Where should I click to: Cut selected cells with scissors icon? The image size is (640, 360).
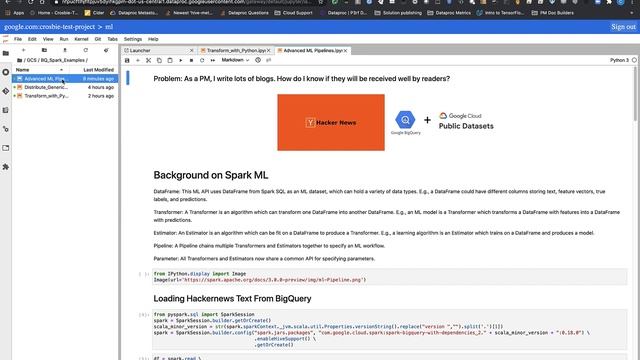[x=149, y=60]
